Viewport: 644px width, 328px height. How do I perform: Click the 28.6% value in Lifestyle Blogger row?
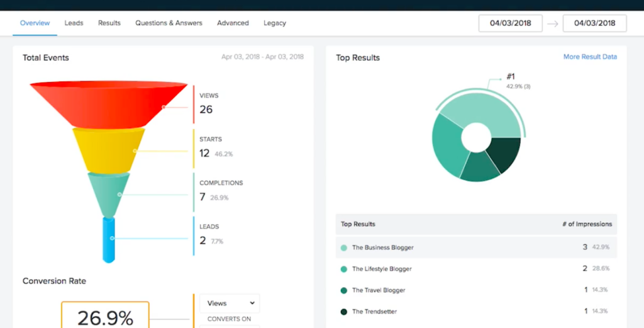(601, 268)
